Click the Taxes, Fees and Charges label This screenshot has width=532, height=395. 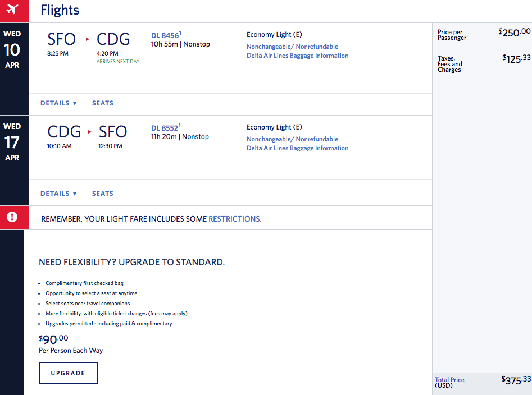pos(450,64)
